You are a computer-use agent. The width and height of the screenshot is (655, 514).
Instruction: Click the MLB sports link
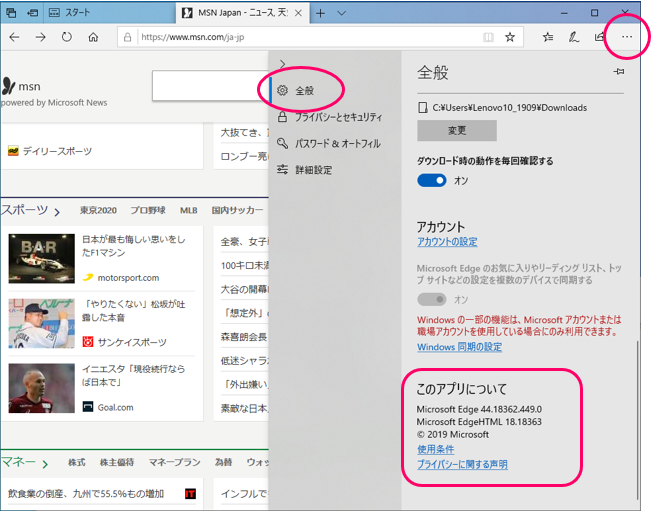(x=188, y=210)
